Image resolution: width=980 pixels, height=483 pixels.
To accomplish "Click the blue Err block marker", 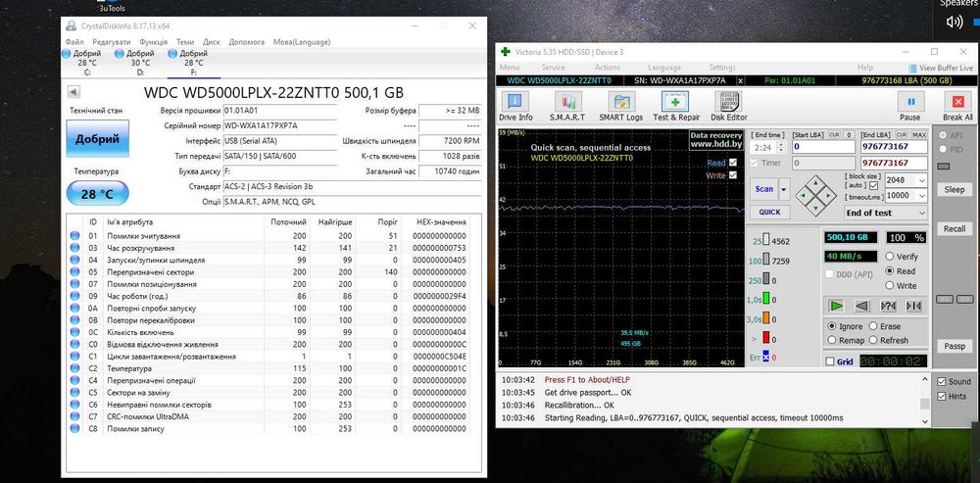I will pos(766,358).
